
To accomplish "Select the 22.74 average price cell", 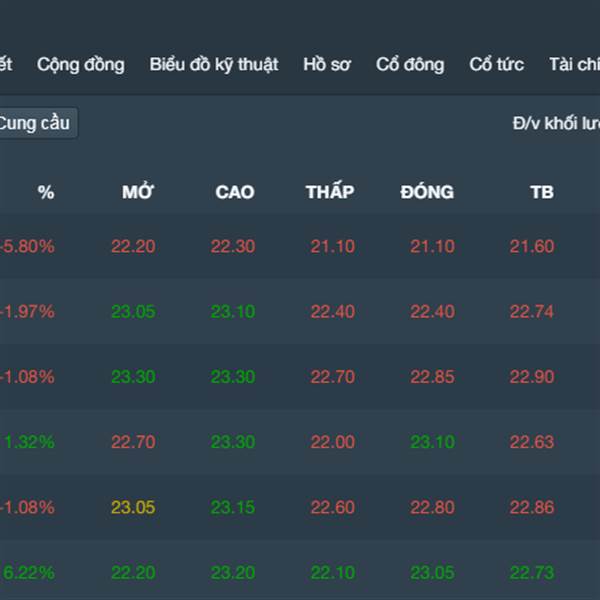I will [x=531, y=312].
